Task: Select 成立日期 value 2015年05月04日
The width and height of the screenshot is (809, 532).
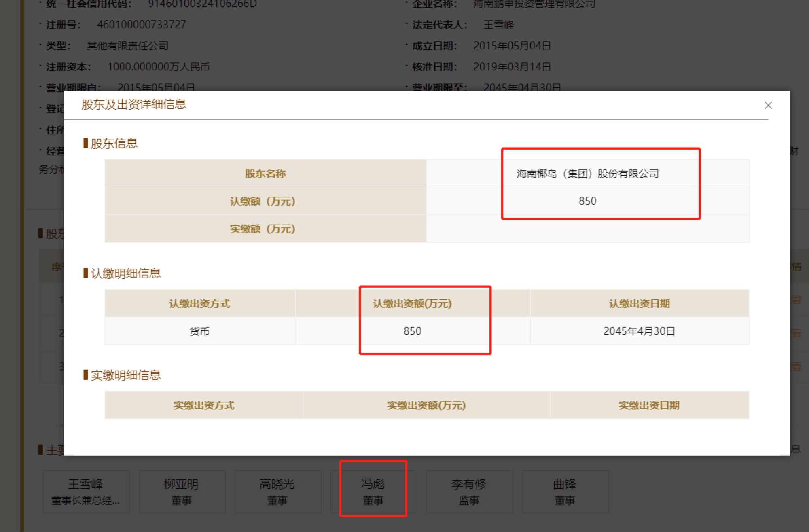Action: pos(512,46)
